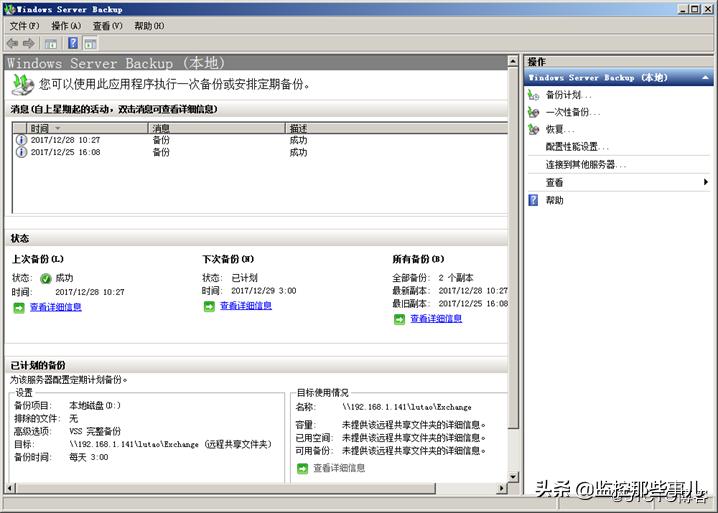Maximize the Windows Server Backup window

click(x=695, y=9)
